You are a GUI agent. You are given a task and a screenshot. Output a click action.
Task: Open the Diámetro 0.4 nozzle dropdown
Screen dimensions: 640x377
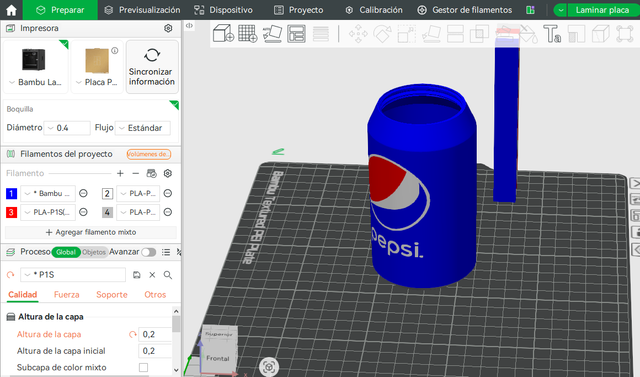tap(67, 128)
